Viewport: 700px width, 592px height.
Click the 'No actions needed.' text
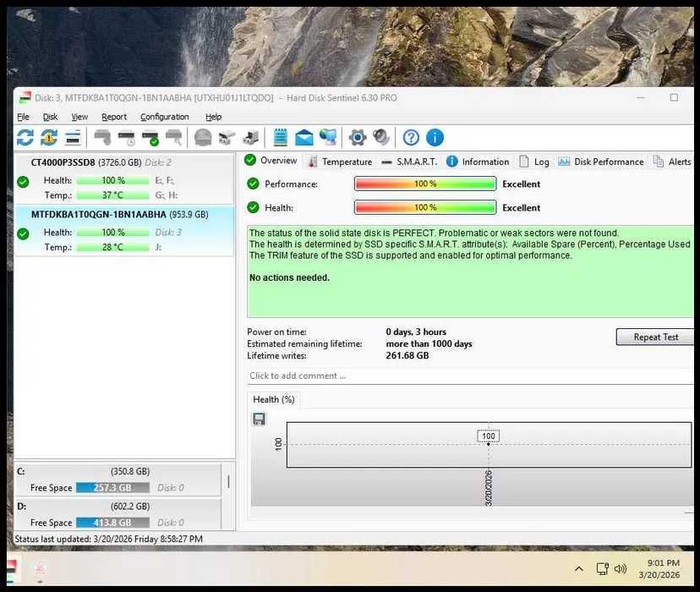[x=289, y=277]
